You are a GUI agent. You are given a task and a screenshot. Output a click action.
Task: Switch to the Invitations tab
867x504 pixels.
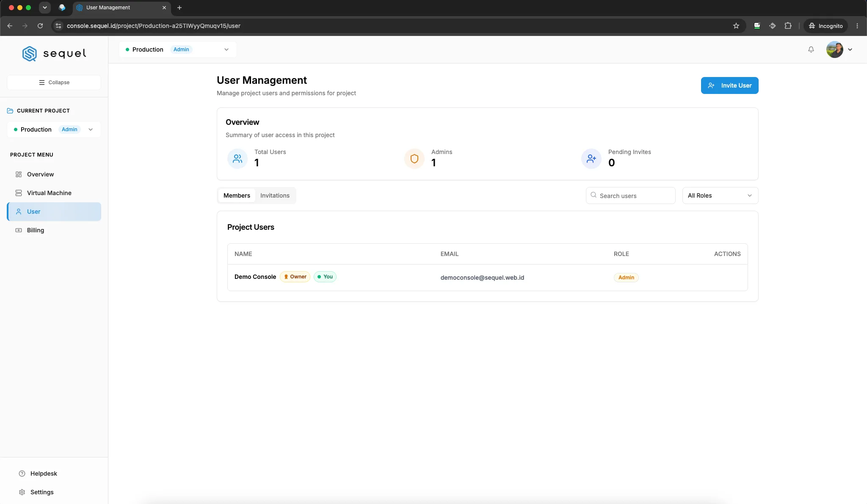(x=275, y=196)
